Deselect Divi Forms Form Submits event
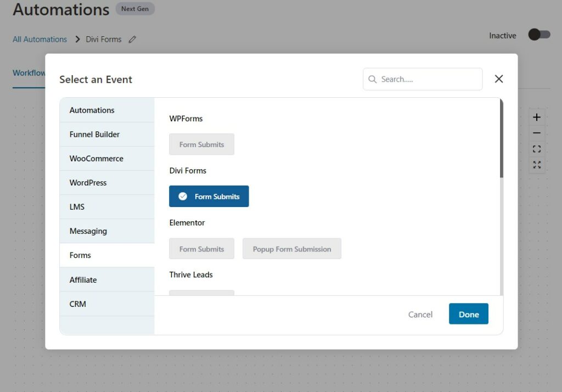Screen dimensions: 562x392 pyautogui.click(x=209, y=197)
